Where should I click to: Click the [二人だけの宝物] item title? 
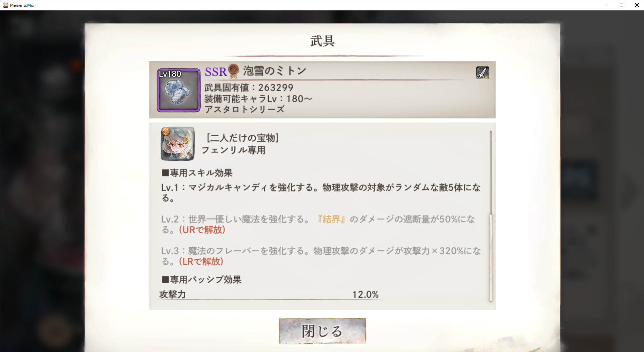243,138
